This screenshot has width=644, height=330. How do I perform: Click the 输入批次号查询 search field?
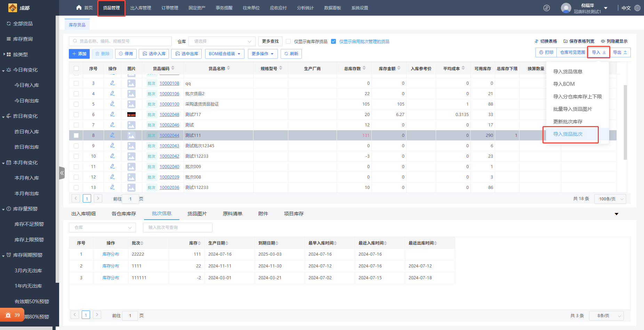tap(177, 228)
